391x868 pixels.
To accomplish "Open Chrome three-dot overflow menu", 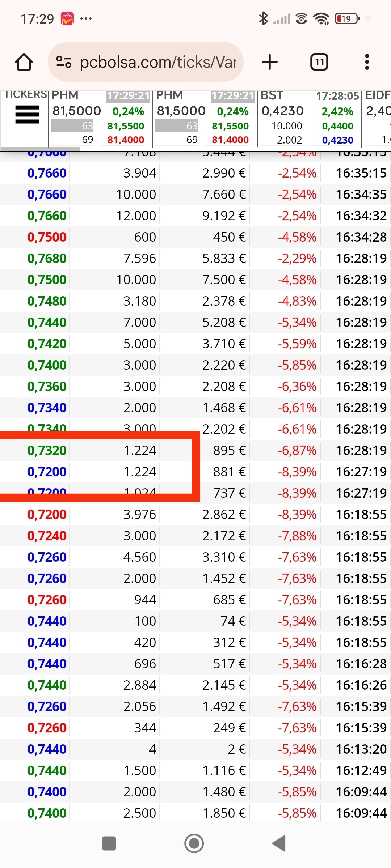I will click(x=367, y=62).
